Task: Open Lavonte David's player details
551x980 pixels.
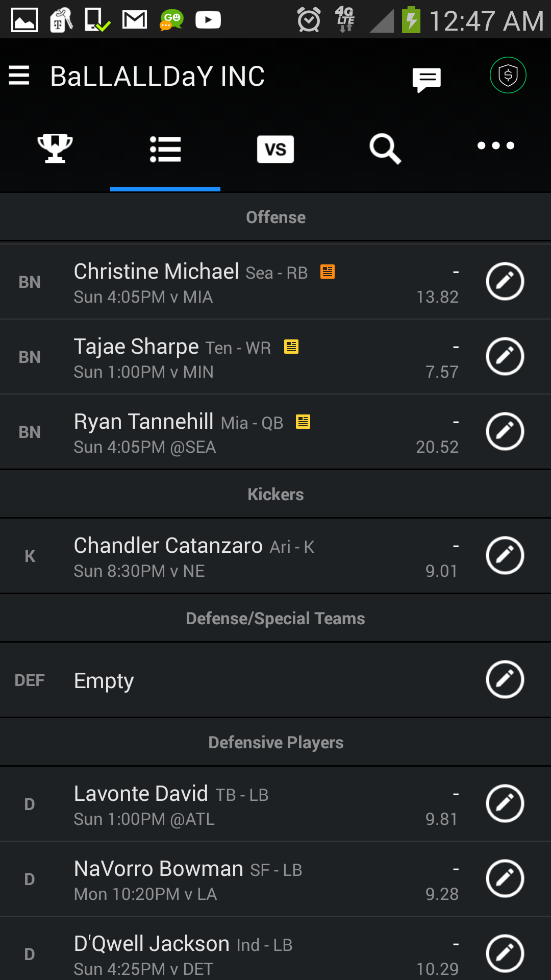Action: point(141,794)
